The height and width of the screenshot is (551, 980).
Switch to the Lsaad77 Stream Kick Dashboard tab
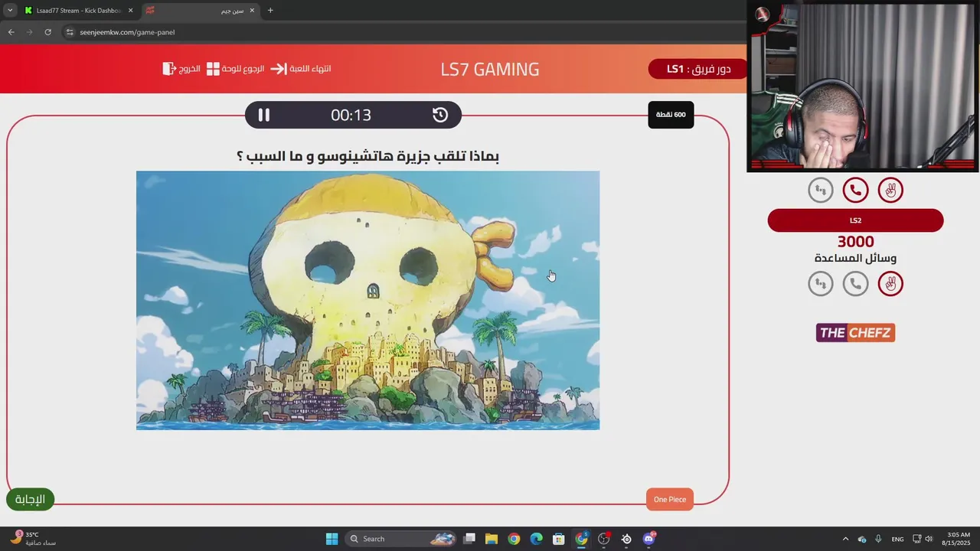77,11
